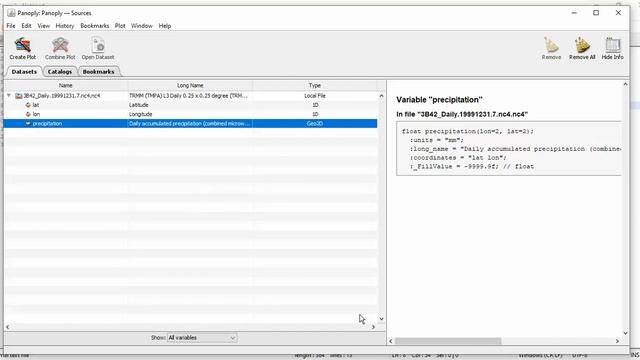
Task: Maximize the Panoply window
Action: (596, 13)
